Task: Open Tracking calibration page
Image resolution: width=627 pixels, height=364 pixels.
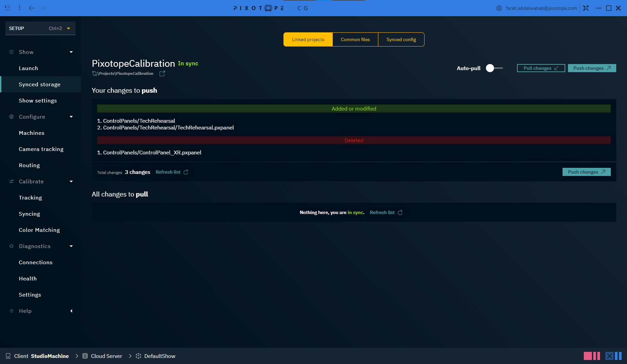Action: [x=40, y=198]
